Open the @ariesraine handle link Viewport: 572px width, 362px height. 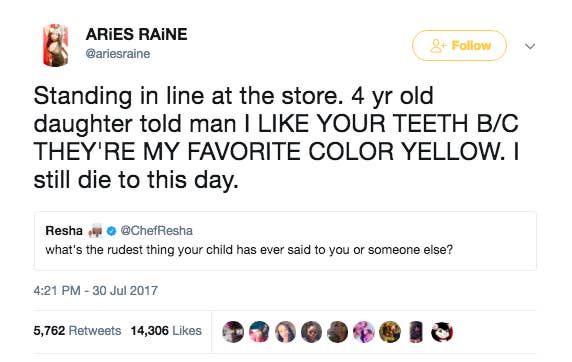(x=117, y=54)
